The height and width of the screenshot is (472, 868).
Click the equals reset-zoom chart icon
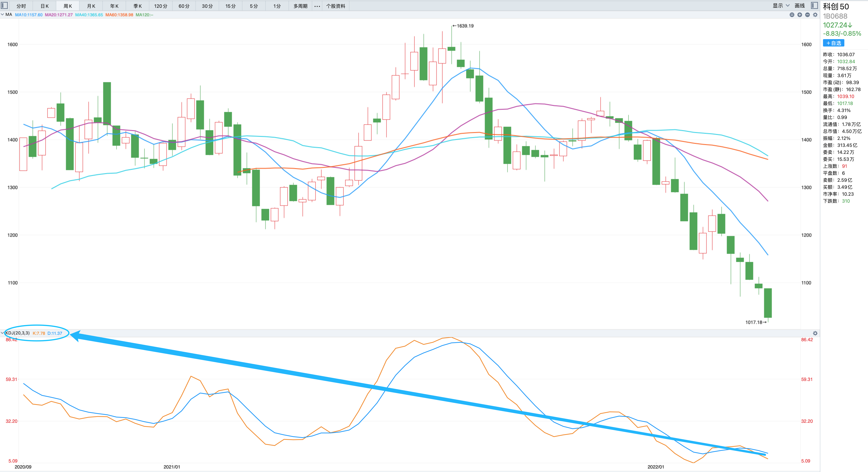pos(792,15)
